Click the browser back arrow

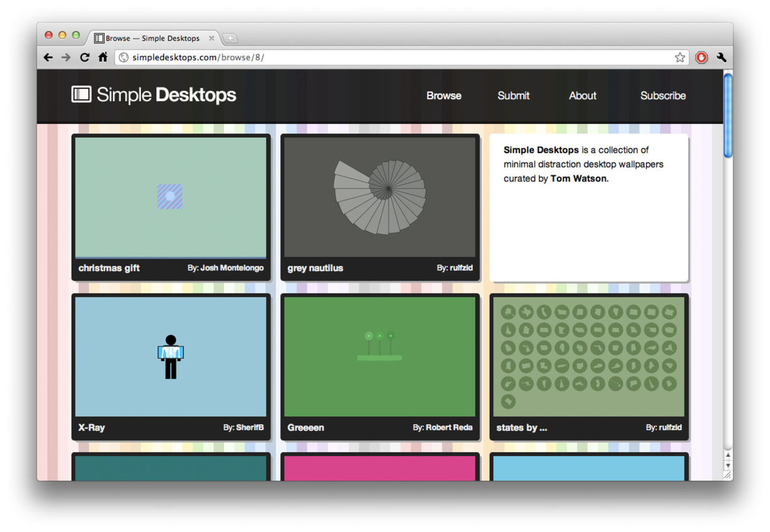coord(48,58)
